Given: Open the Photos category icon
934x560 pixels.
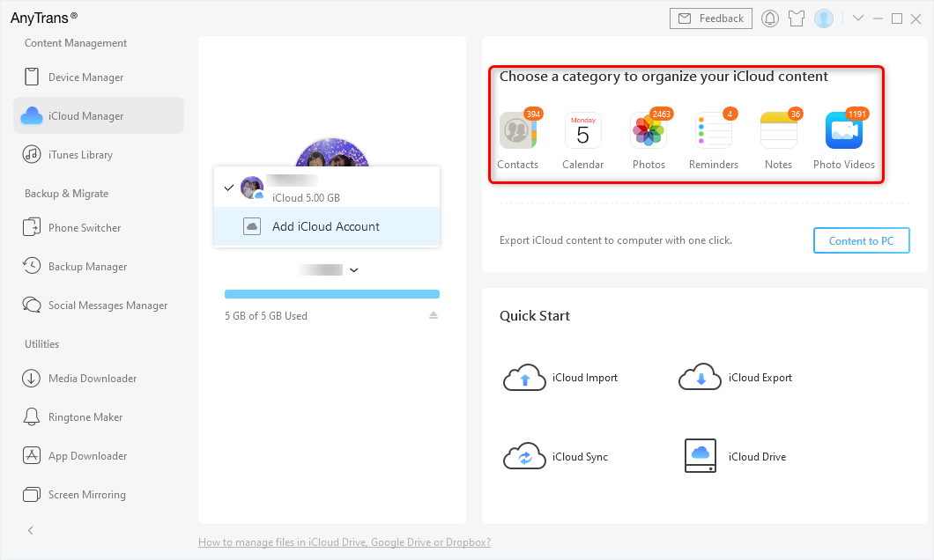Looking at the screenshot, I should pyautogui.click(x=649, y=130).
